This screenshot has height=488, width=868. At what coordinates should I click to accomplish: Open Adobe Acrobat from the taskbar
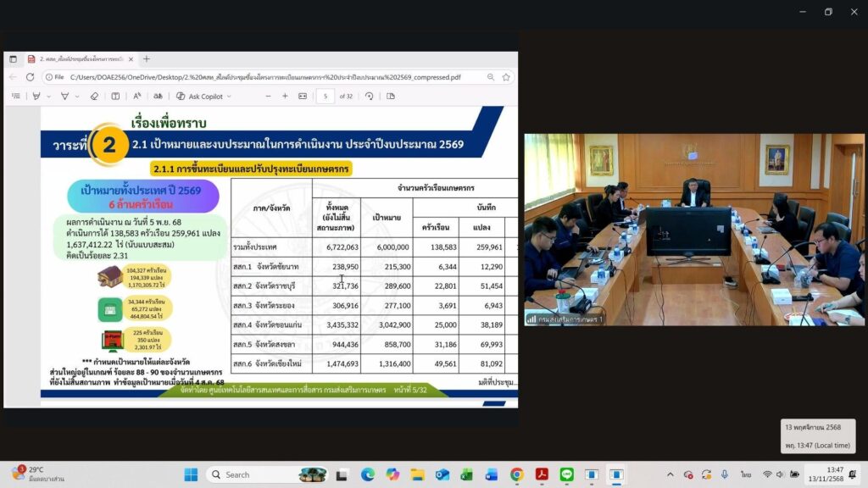coord(541,474)
